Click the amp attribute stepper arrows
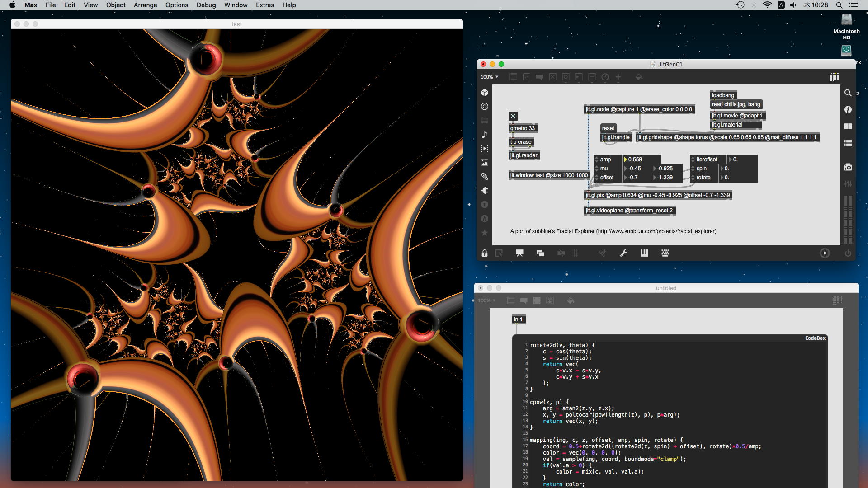Screen dimensions: 868x488 (x=597, y=160)
